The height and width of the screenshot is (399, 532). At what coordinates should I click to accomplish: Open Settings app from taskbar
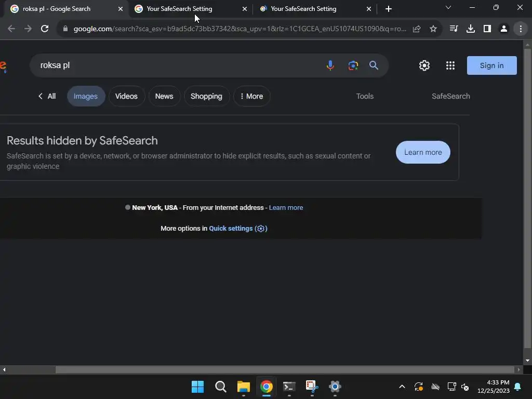point(335,387)
